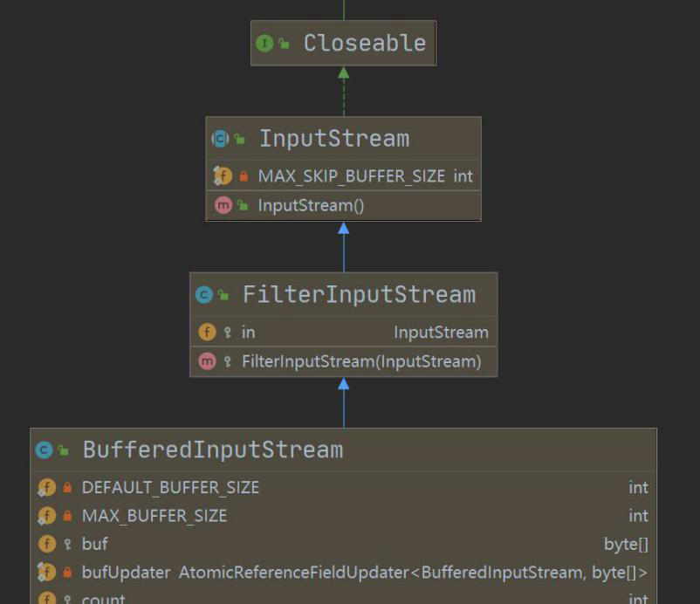
Task: Select the BufferedInputStream class title
Action: 213,450
